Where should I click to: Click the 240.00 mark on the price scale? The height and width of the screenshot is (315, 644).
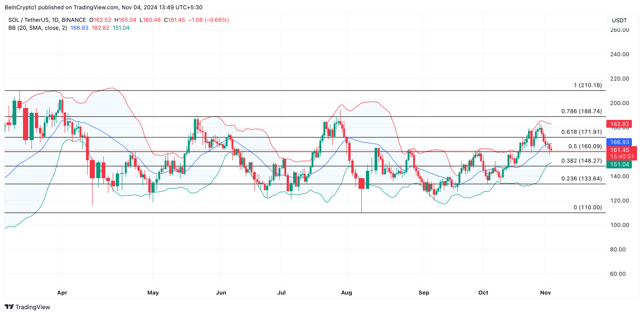[619, 54]
